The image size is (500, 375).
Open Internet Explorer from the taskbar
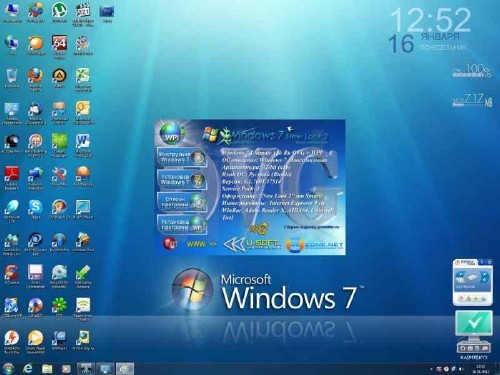pos(28,369)
